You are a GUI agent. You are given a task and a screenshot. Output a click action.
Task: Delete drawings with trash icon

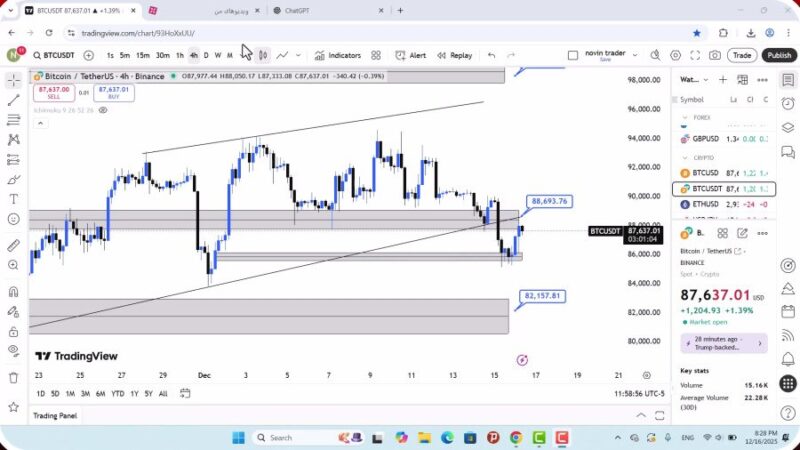13,377
